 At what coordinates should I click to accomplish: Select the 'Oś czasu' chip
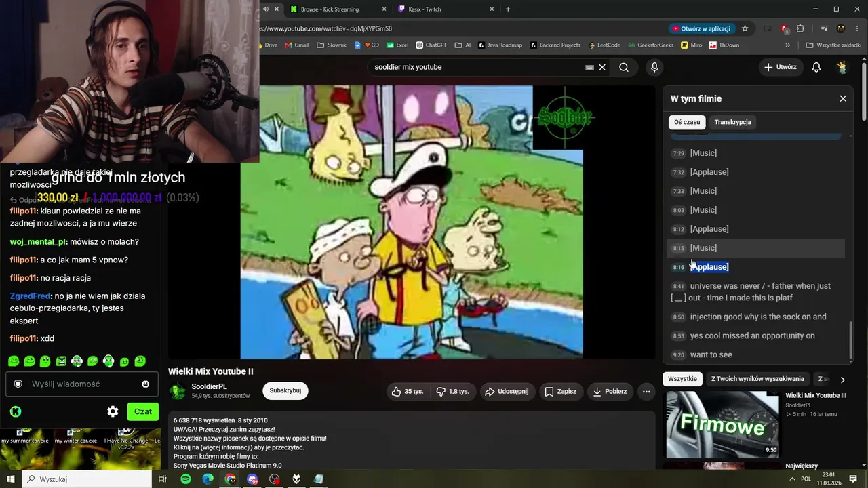687,122
